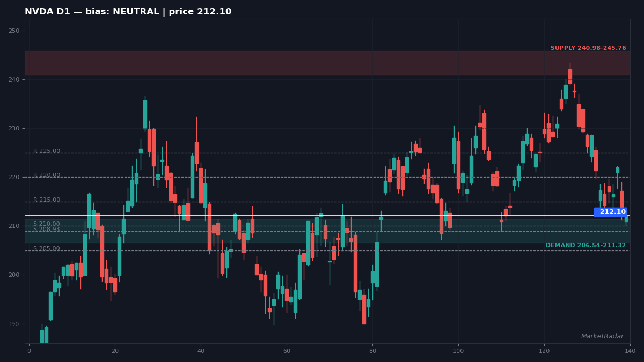
Task: Click the 200 price axis tick
Action: 14,275
